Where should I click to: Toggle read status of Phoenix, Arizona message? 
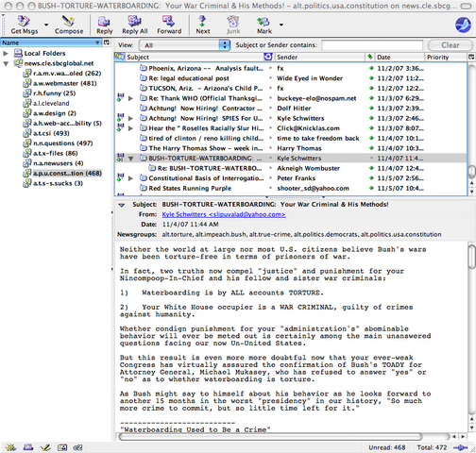(x=371, y=68)
